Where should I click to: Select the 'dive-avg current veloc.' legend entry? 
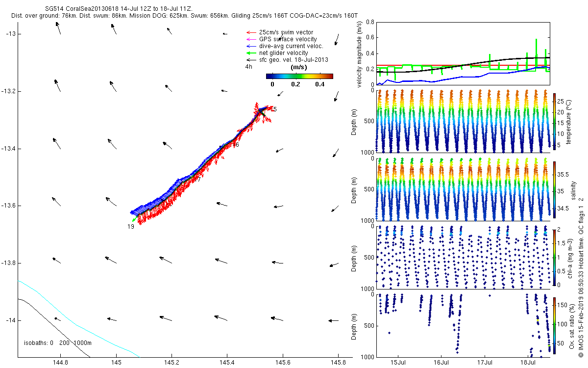(291, 46)
